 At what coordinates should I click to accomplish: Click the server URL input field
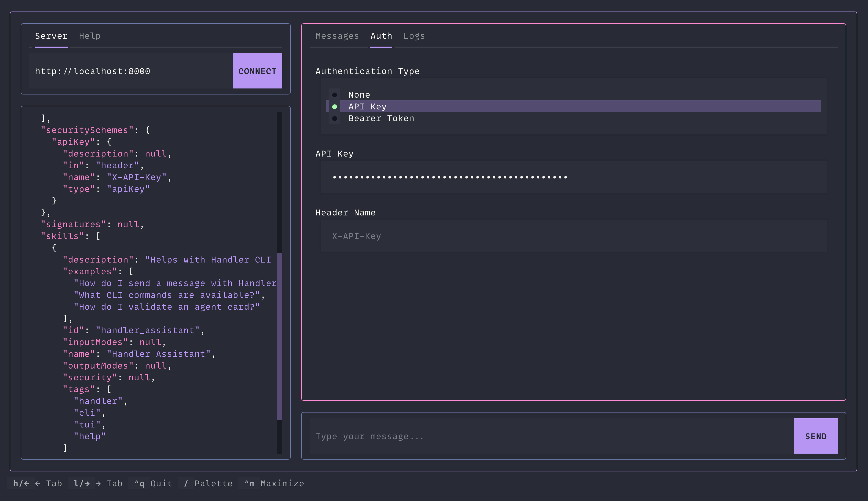(x=131, y=71)
